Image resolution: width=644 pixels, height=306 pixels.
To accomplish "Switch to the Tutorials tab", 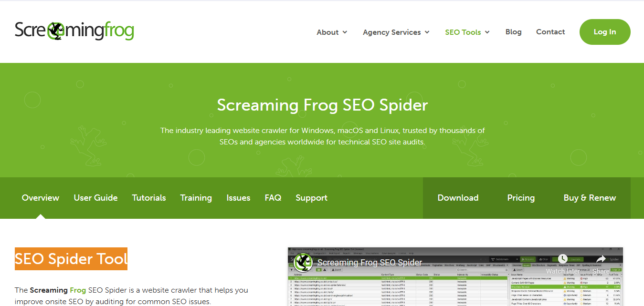I will click(149, 198).
